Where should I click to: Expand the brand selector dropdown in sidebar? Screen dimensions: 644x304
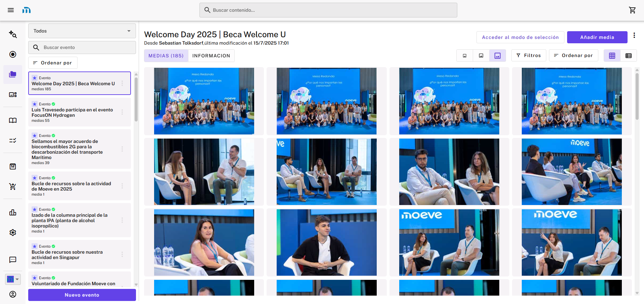[13, 279]
